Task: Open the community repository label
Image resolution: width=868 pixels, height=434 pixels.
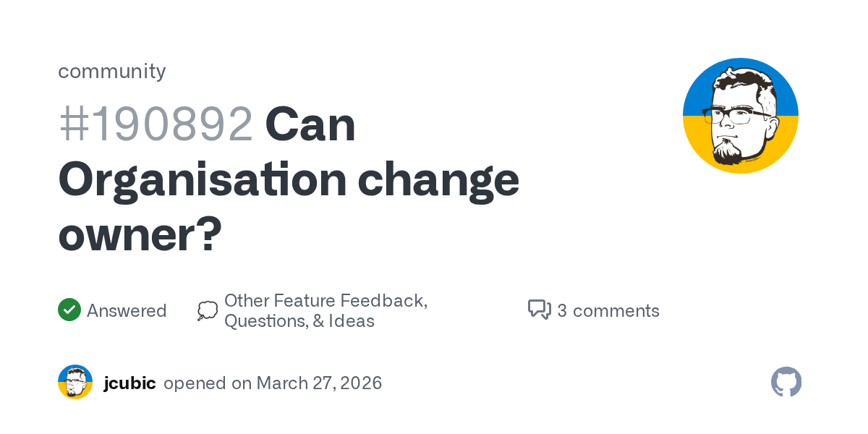Action: (x=112, y=71)
